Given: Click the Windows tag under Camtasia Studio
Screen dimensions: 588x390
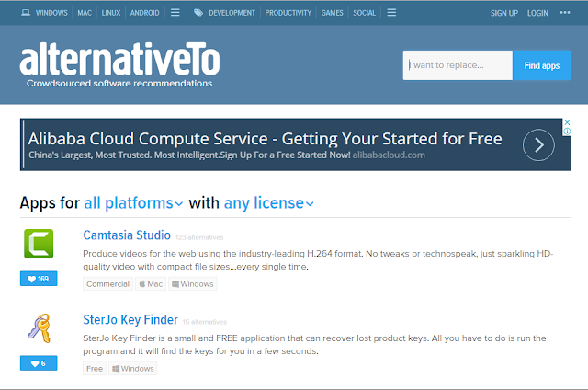Looking at the screenshot, I should click(x=193, y=284).
